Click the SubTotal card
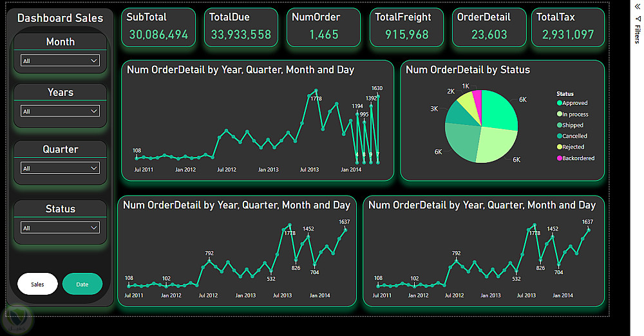 158,28
